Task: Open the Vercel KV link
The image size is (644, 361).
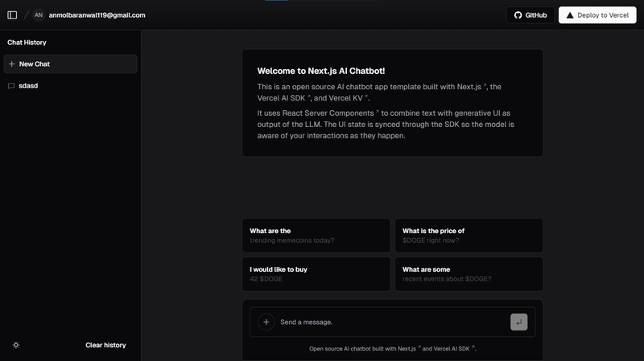Action: pos(349,98)
